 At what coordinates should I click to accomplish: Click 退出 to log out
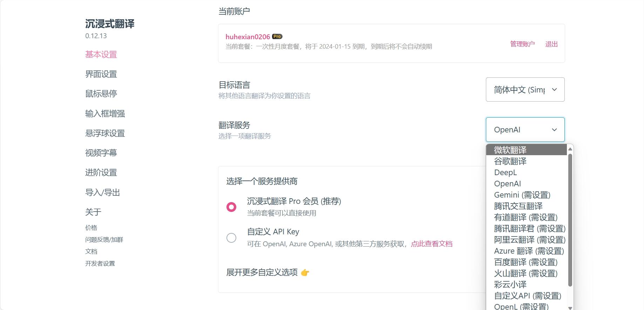tap(551, 44)
